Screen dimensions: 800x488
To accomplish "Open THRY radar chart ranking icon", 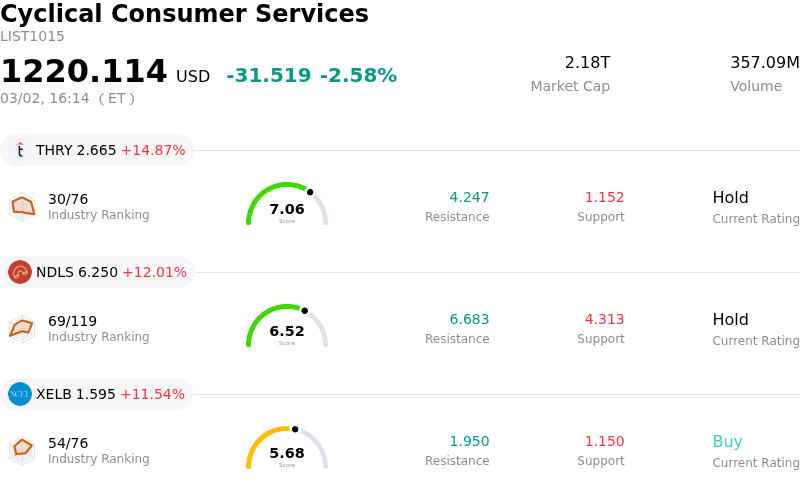I will [x=22, y=206].
